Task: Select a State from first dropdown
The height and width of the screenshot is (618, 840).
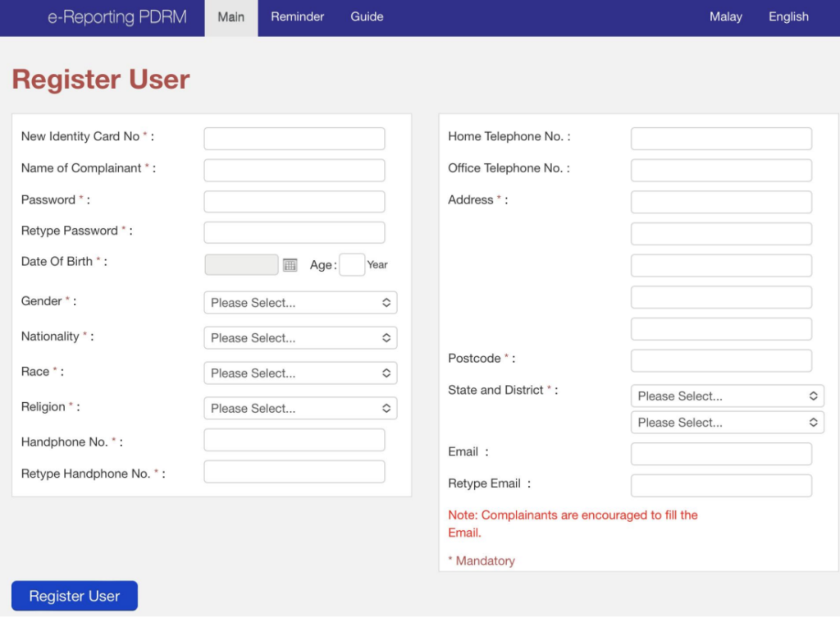Action: (727, 396)
